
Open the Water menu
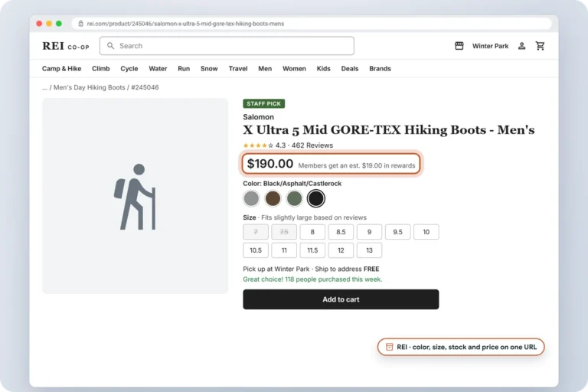(158, 69)
